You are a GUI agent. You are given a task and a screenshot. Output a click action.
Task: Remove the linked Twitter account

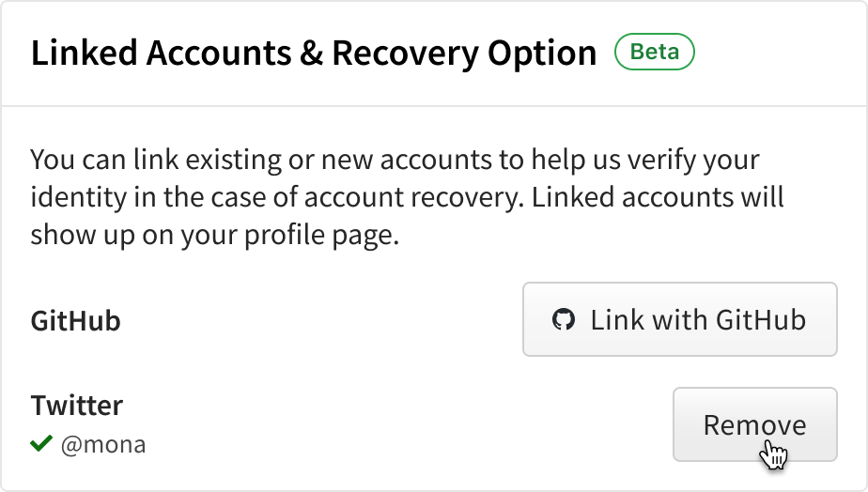click(x=754, y=424)
